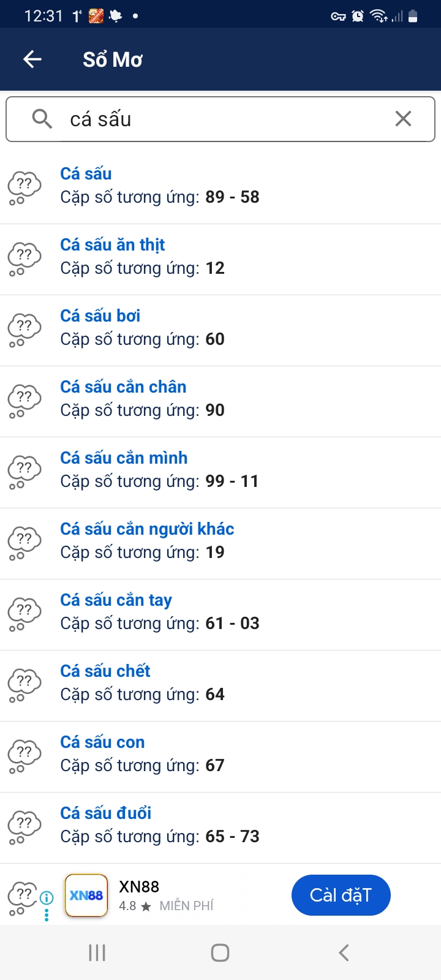Image resolution: width=441 pixels, height=980 pixels.
Task: Clear the search text with the X icon
Action: (403, 119)
